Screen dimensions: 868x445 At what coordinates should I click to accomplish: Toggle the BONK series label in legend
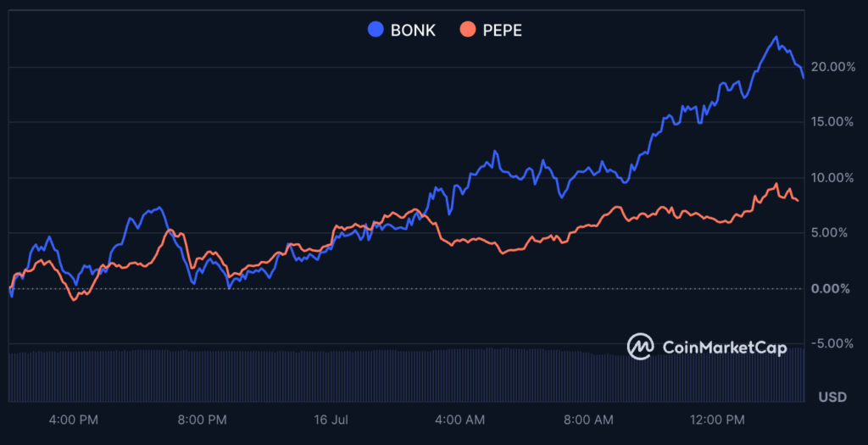(x=413, y=30)
